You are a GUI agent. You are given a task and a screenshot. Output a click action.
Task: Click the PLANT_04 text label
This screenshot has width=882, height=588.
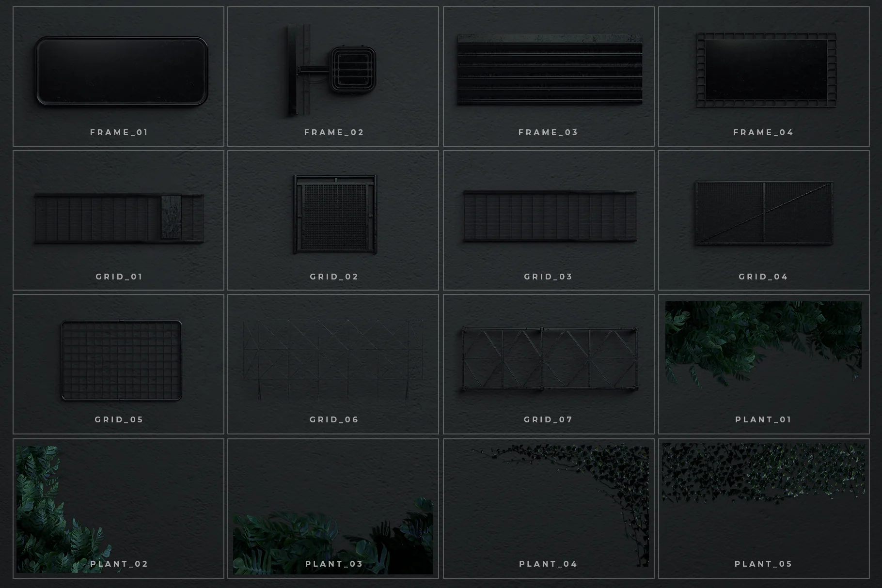click(549, 564)
